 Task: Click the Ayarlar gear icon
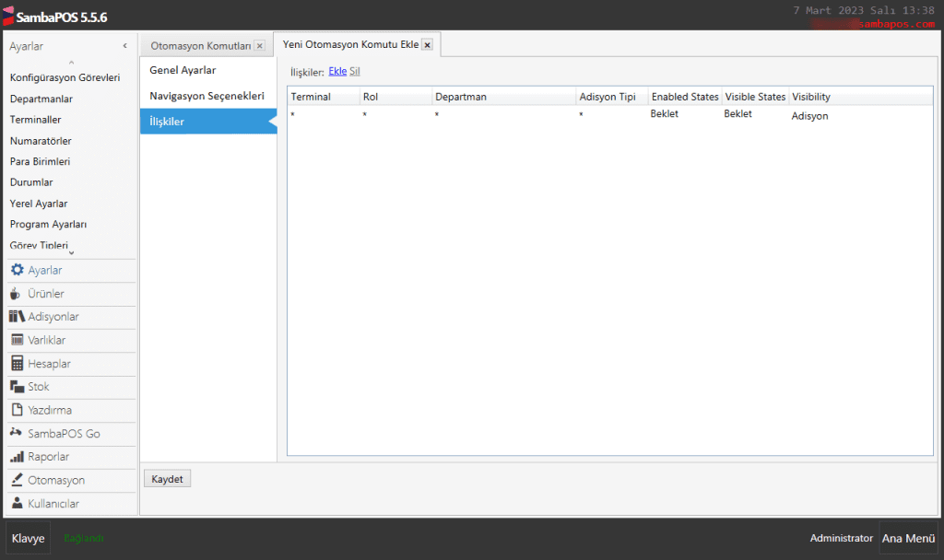tap(18, 271)
